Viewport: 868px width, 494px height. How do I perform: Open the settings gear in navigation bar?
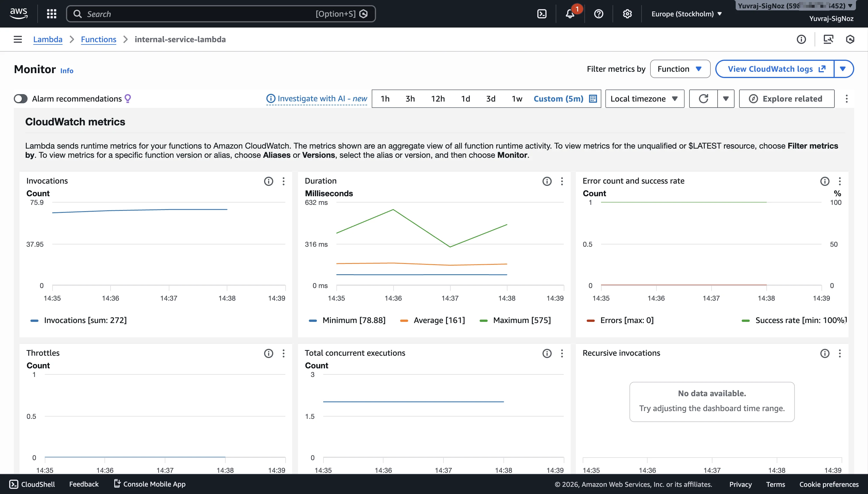coord(627,13)
